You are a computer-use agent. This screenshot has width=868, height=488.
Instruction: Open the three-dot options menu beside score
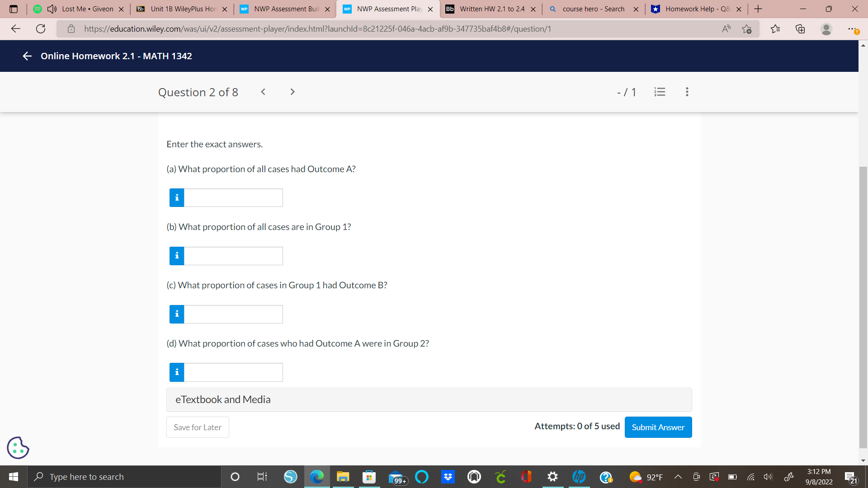click(x=687, y=92)
